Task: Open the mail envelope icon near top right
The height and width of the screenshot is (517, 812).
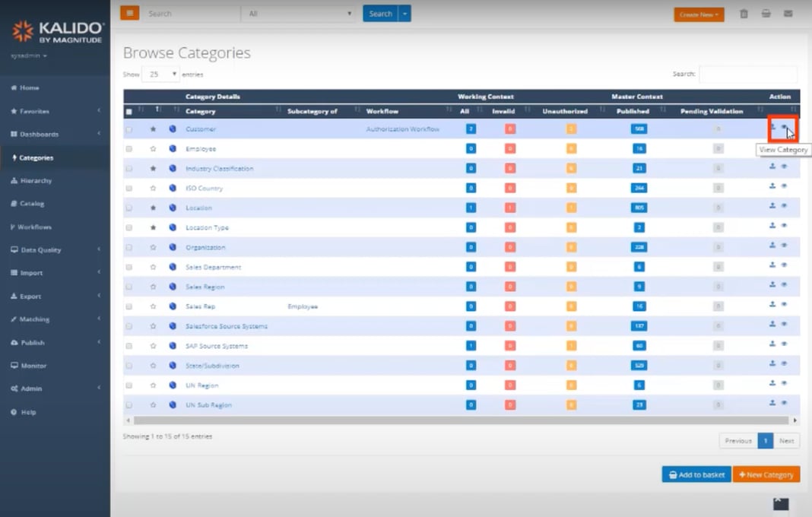Action: point(788,13)
